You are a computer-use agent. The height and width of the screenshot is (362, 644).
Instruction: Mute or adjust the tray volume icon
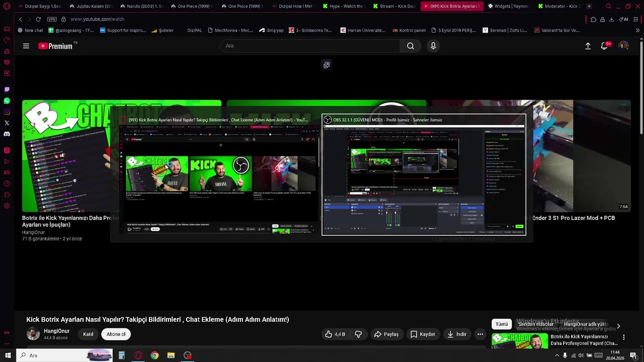coord(581,355)
